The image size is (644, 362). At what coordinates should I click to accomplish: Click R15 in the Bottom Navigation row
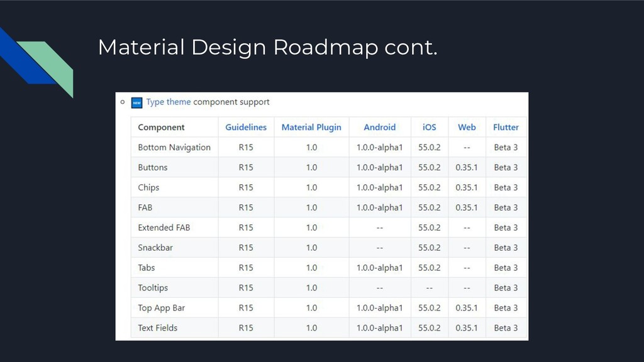(x=246, y=147)
